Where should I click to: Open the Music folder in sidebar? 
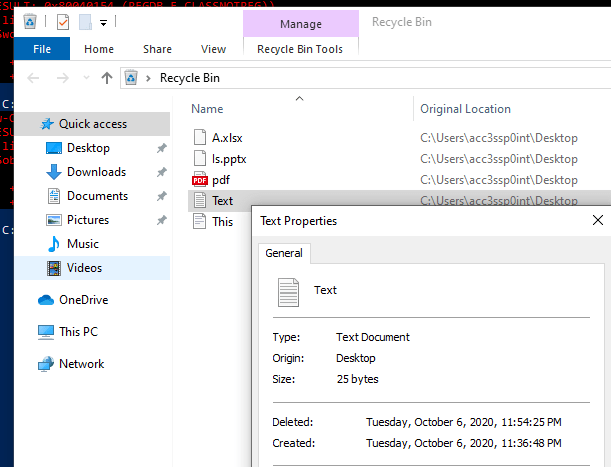point(82,244)
